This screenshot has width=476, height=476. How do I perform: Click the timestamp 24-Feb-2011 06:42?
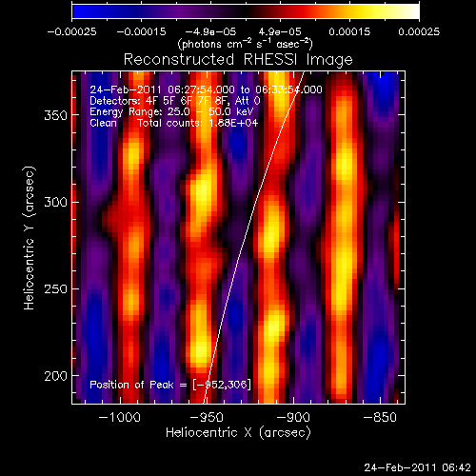pyautogui.click(x=417, y=467)
